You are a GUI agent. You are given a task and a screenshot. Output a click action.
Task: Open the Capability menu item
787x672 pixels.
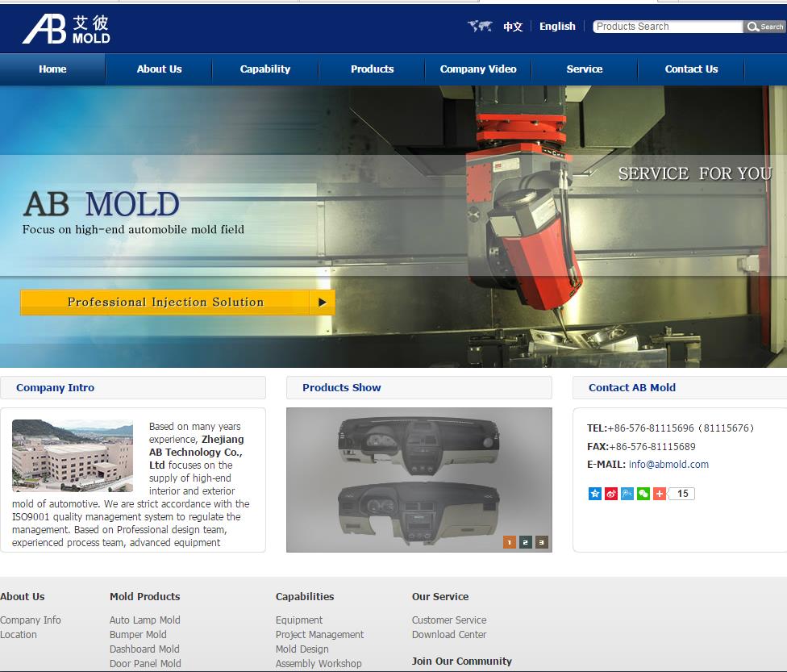[265, 69]
